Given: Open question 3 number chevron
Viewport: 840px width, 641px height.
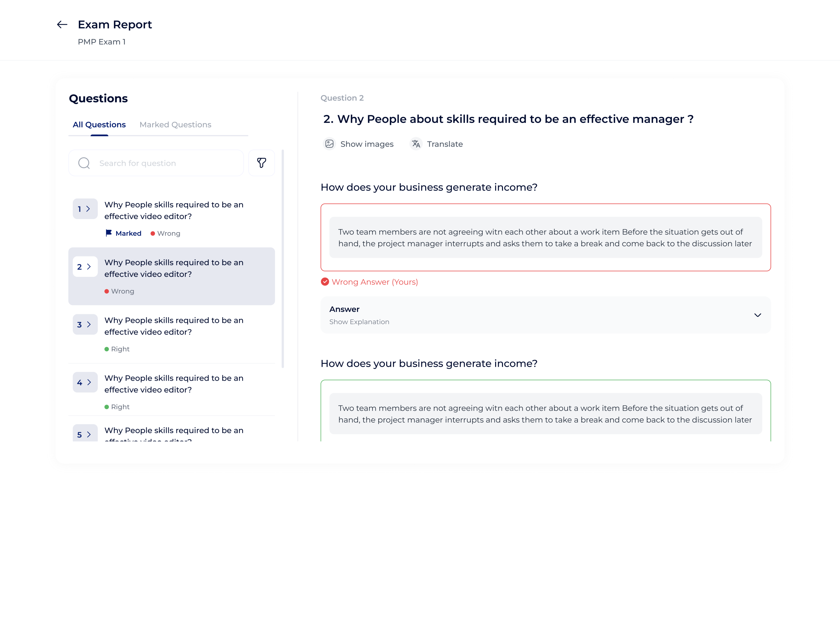Looking at the screenshot, I should (x=85, y=324).
